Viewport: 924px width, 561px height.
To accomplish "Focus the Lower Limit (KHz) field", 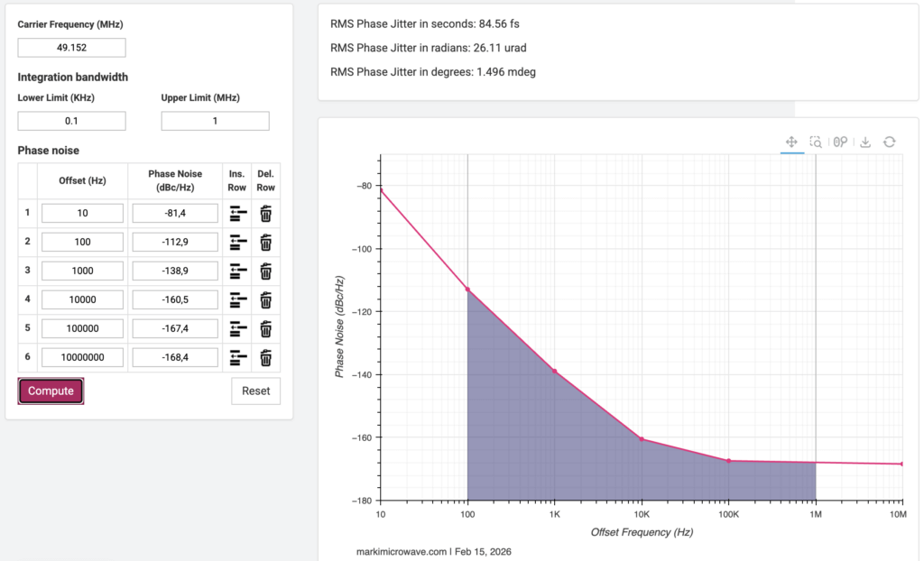I will click(x=72, y=121).
